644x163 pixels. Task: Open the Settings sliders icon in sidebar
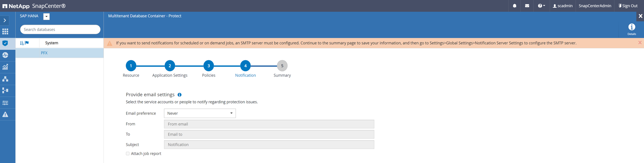(x=5, y=103)
